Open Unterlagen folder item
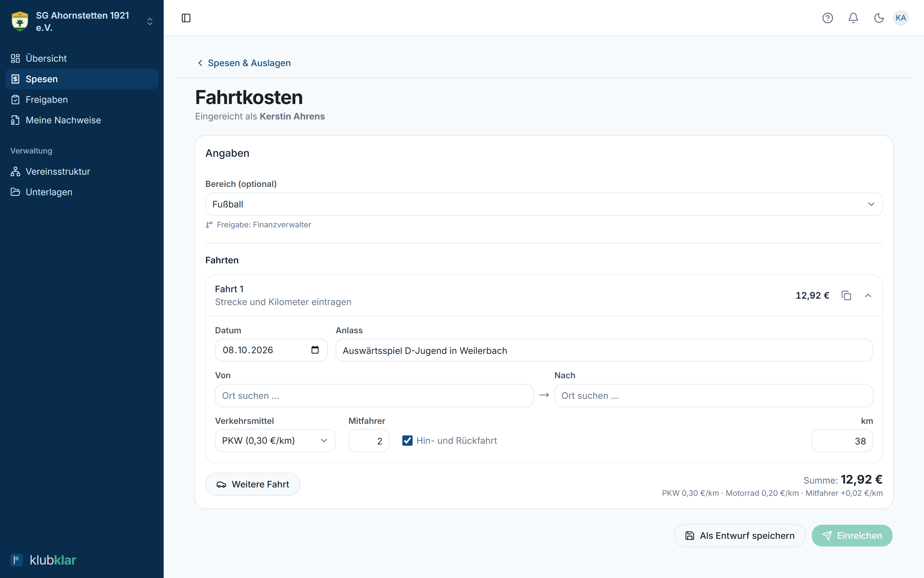This screenshot has height=578, width=924. (x=82, y=192)
